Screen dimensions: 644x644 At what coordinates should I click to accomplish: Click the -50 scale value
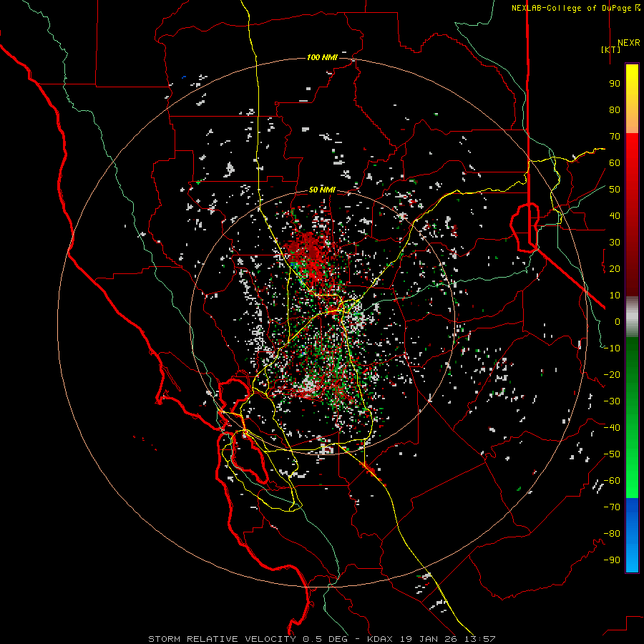click(x=612, y=454)
